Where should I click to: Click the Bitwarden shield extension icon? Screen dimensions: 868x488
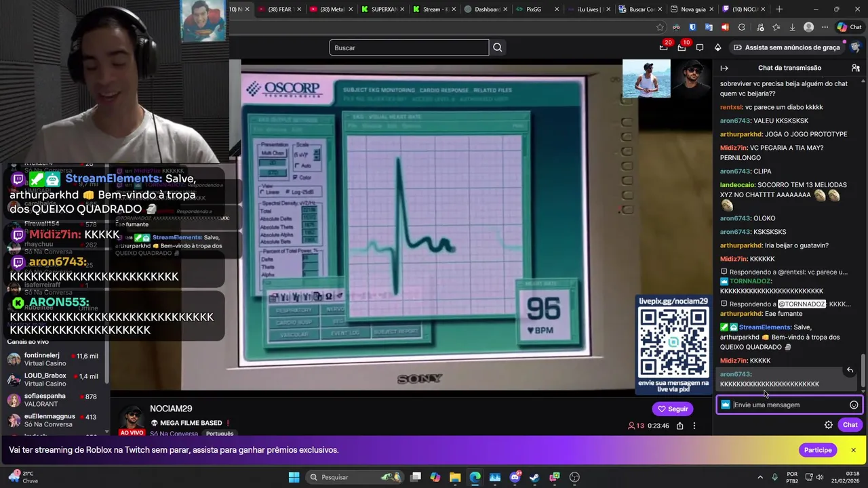pos(692,27)
